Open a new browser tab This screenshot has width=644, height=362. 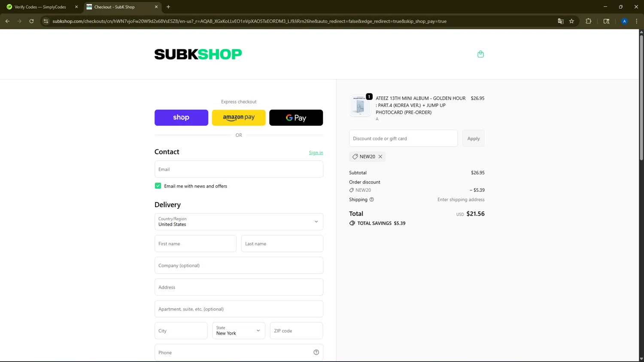click(168, 7)
